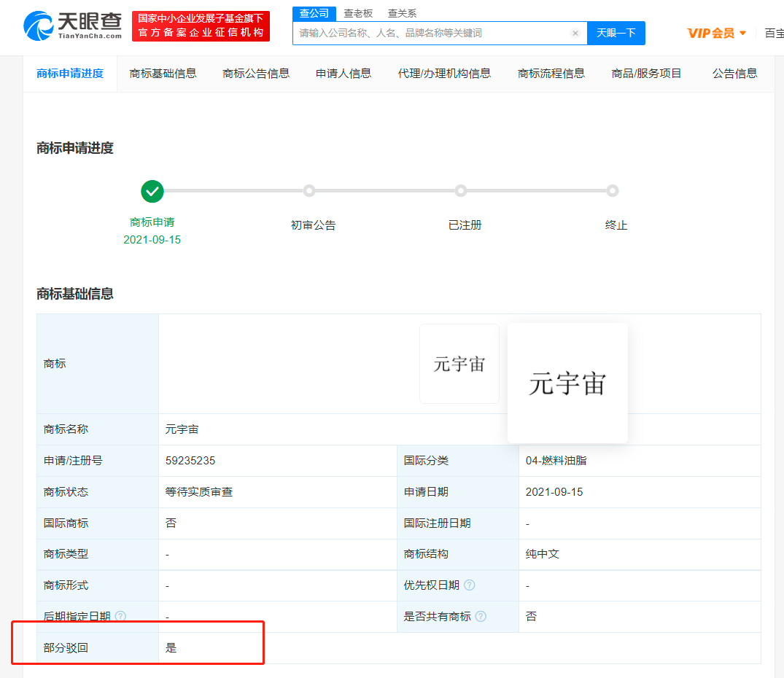This screenshot has height=678, width=784.
Task: Open the 商品/服务项目 tab
Action: 646,74
